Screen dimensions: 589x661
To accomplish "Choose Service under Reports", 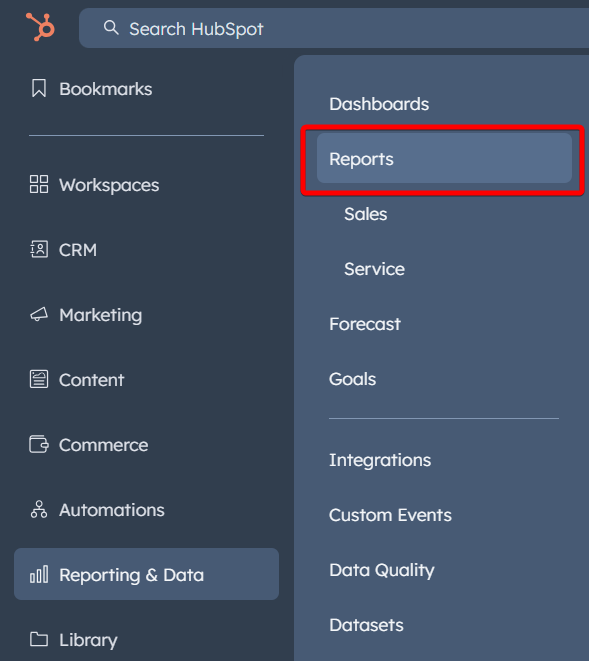I will point(374,269).
